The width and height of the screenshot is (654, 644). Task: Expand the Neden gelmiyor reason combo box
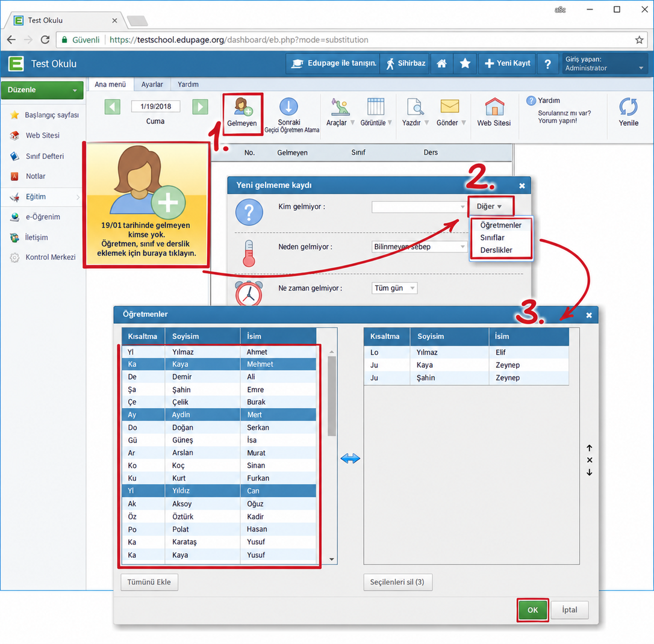[419, 247]
